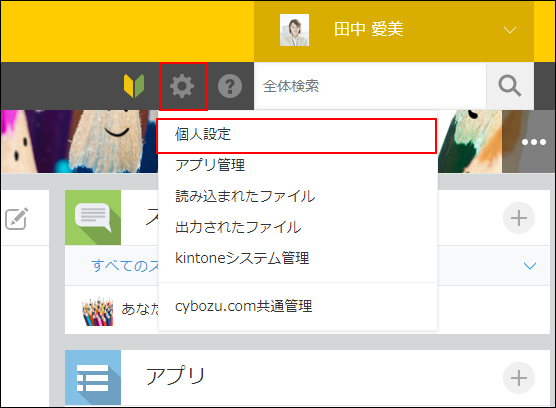Open kintoneシステム管理 menu entry
Image resolution: width=556 pixels, height=408 pixels.
click(298, 258)
